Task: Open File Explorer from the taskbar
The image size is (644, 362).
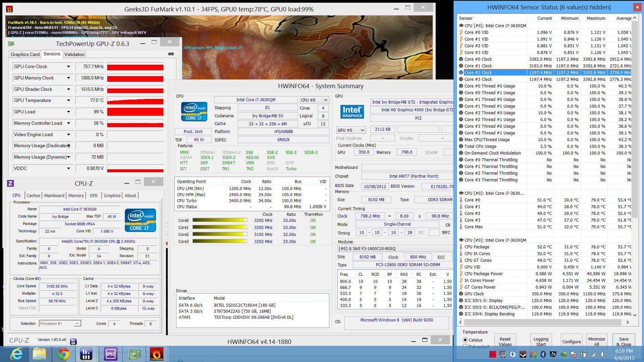Action: tap(39, 354)
